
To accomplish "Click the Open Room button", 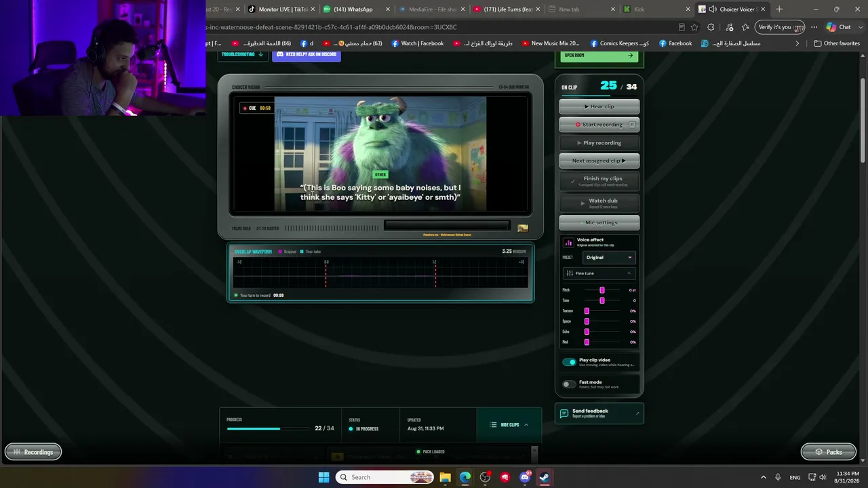I will click(x=599, y=56).
